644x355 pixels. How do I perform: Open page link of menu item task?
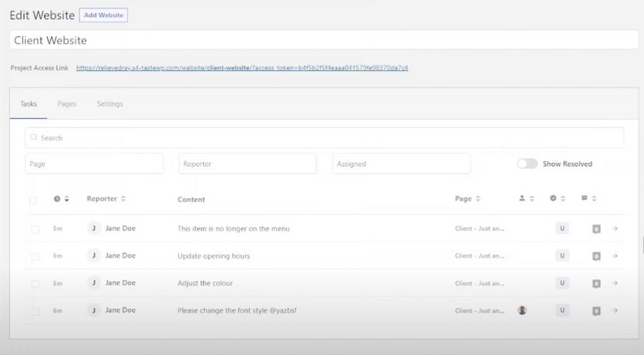[x=479, y=228]
